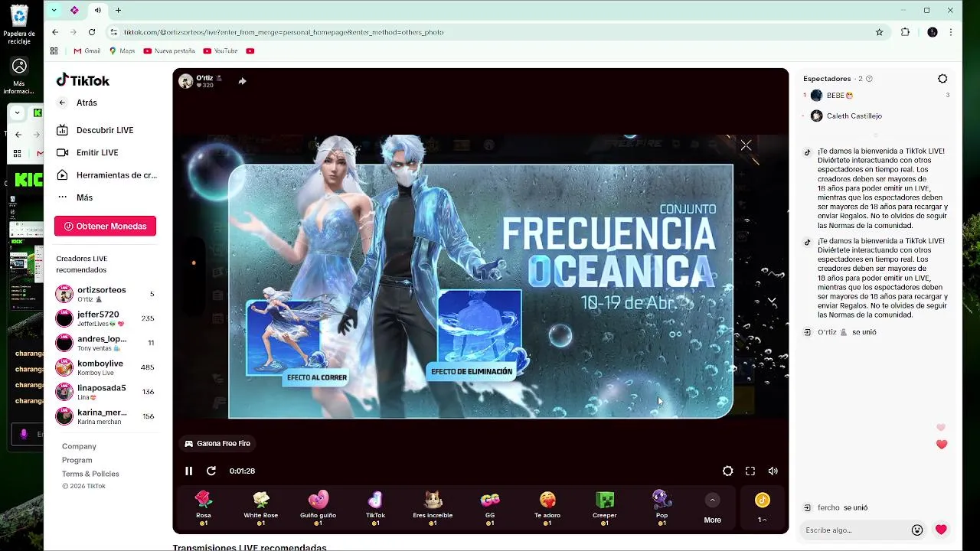980x551 pixels.
Task: Click BEBE viewer entry
Action: tap(877, 96)
